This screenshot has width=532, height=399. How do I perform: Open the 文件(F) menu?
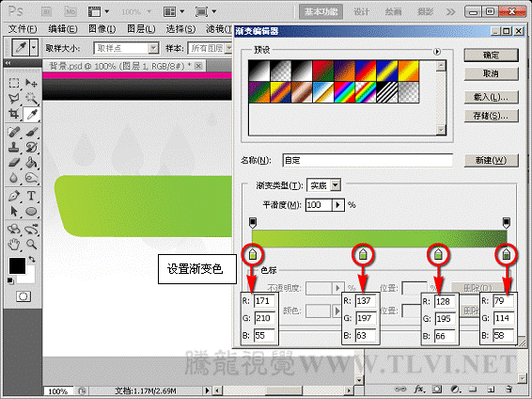[23, 29]
